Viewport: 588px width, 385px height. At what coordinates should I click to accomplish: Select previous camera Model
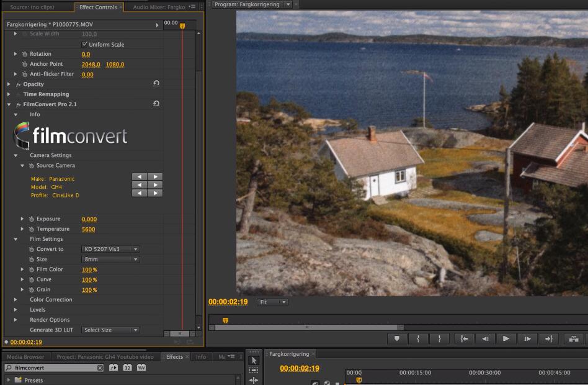(x=140, y=185)
